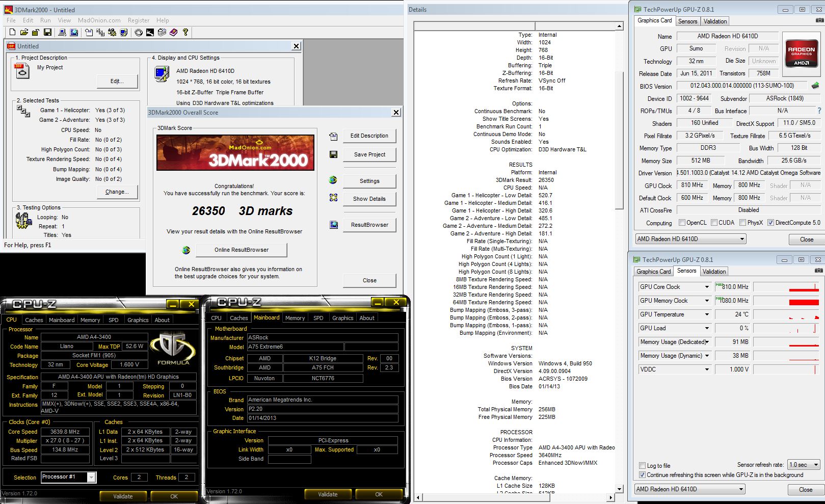Click the globe icon beside Online ResultBrowser
825x504 pixels.
point(186,250)
